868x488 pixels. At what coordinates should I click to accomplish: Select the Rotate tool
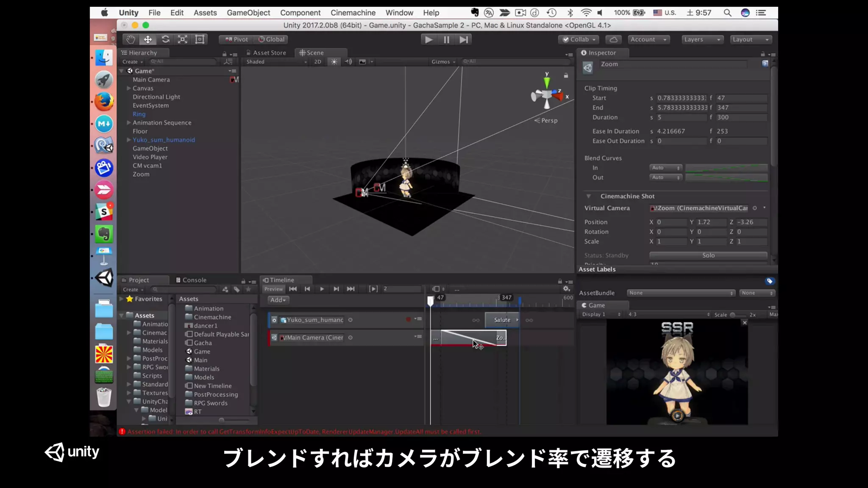click(165, 39)
